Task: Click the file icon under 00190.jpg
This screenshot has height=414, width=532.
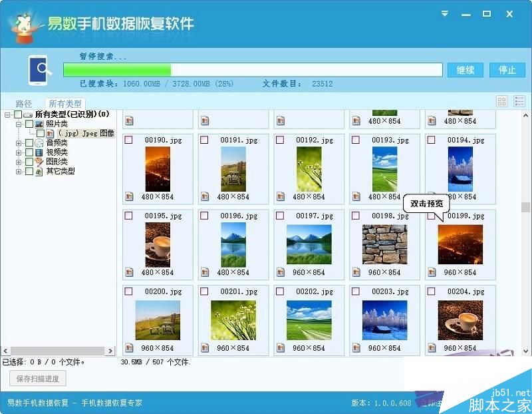Action: click(129, 196)
